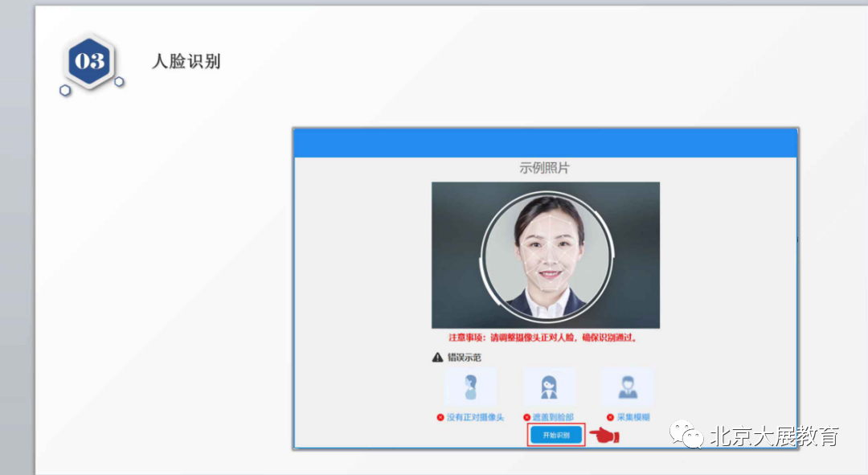Click the red pointing hand icon
Image resolution: width=868 pixels, height=475 pixels.
click(604, 435)
